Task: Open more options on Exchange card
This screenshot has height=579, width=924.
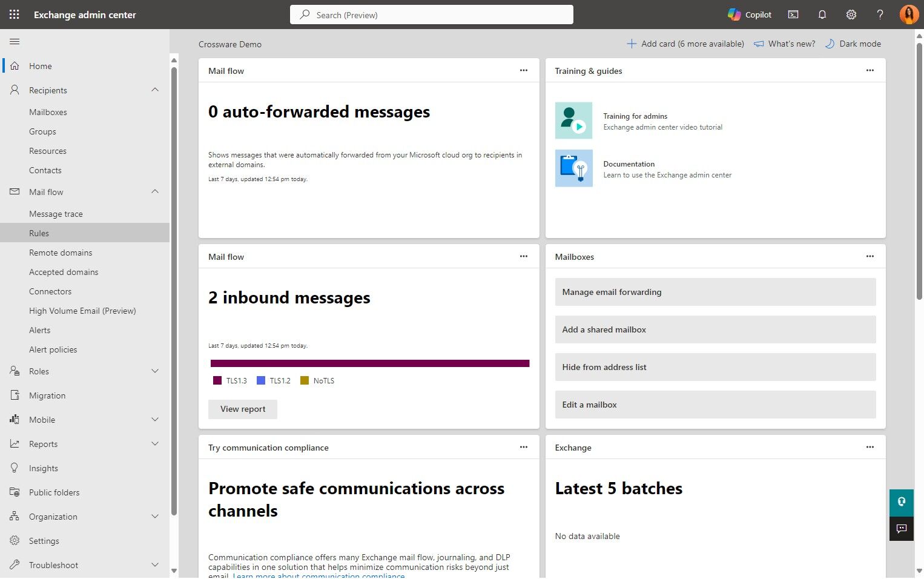Action: click(870, 447)
